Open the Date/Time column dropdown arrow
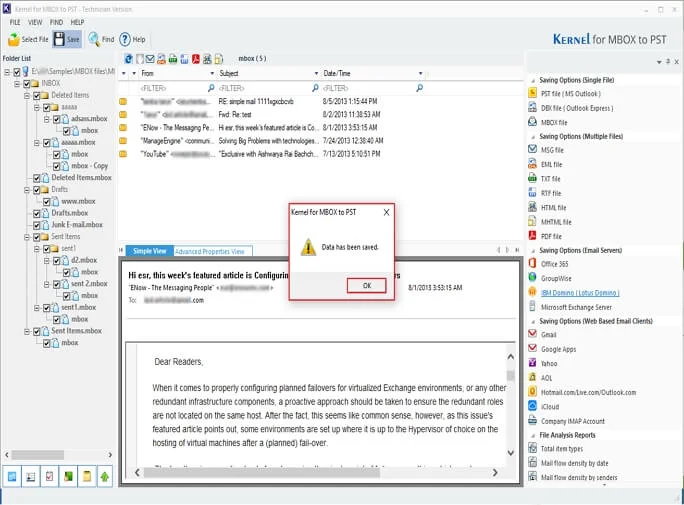Image resolution: width=684 pixels, height=505 pixels. coord(421,73)
